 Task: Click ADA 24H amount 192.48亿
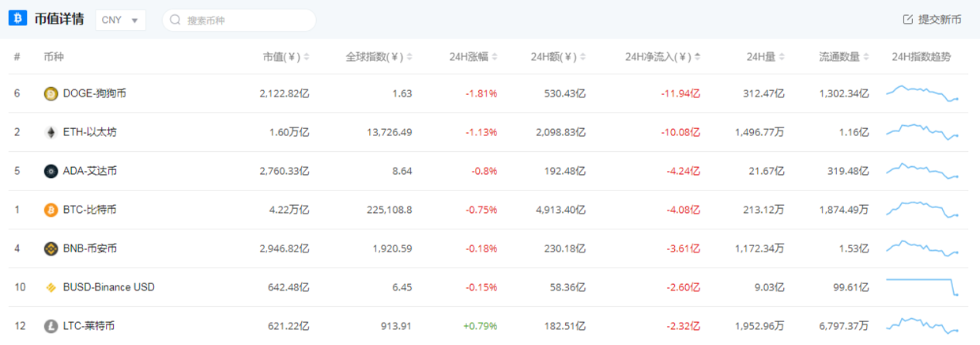click(x=565, y=171)
